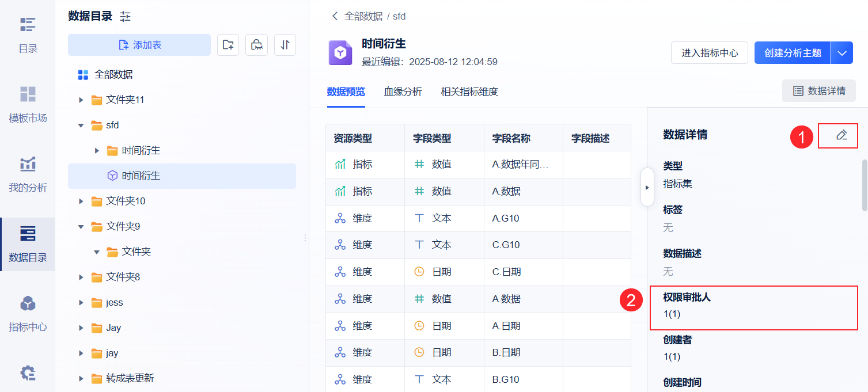The height and width of the screenshot is (392, 868).
Task: Switch to the 血缘分析 tab
Action: tap(403, 92)
